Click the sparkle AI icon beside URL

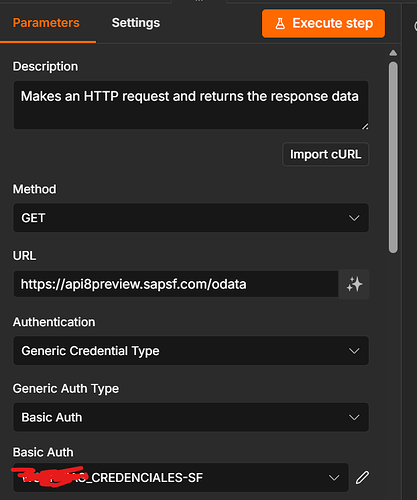[354, 284]
